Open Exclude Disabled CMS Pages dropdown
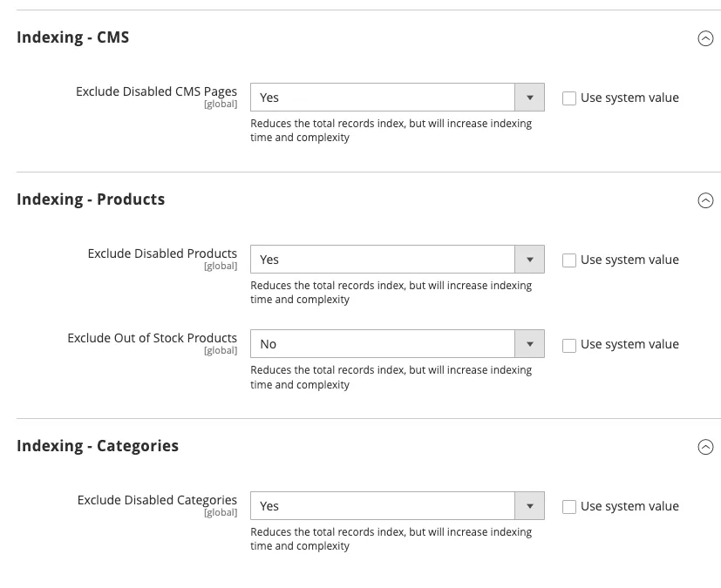Screen dimensions: 721x588 pyautogui.click(x=398, y=98)
